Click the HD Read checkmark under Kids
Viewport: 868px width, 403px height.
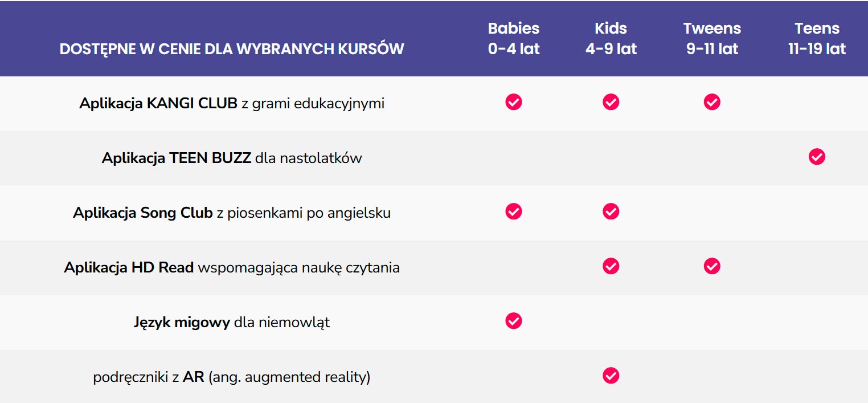click(x=611, y=266)
